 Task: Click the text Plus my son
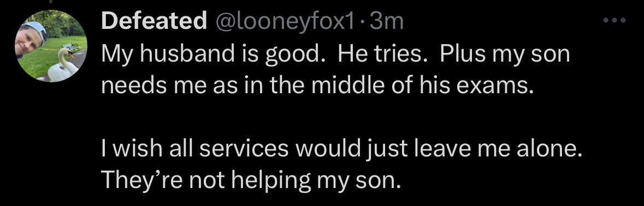[x=505, y=55]
